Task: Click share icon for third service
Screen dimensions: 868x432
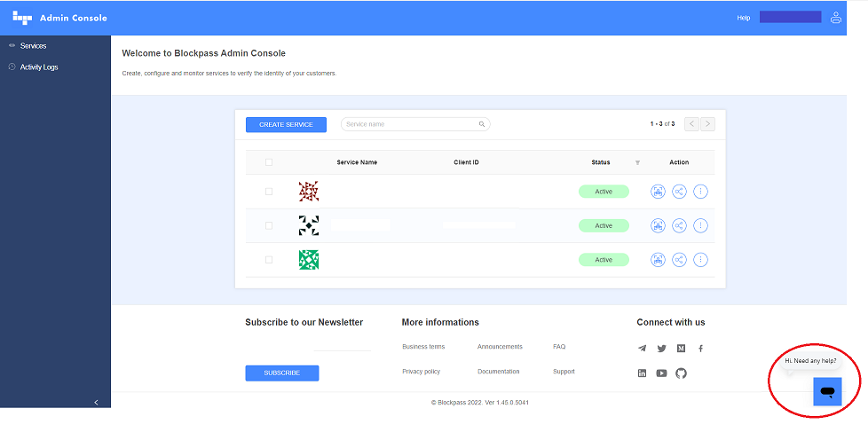Action: click(679, 260)
